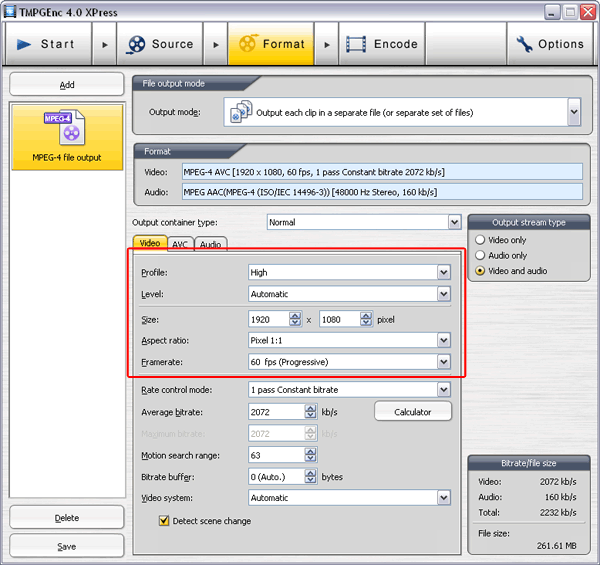
Task: Toggle Detect scene change checkbox
Action: pos(165,521)
